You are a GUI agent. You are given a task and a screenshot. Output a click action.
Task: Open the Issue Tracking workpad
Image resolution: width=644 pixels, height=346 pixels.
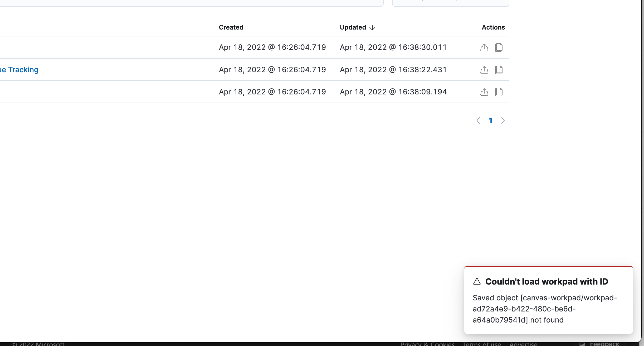(x=19, y=70)
